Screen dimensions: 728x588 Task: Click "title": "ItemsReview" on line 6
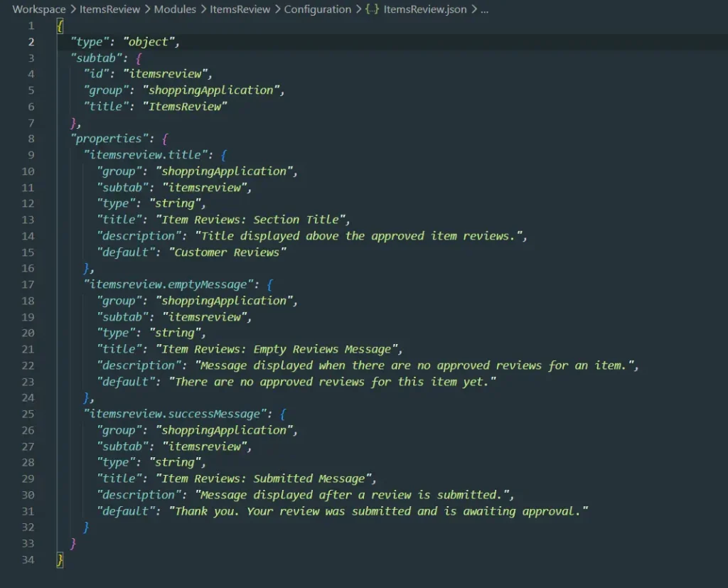tap(156, 107)
